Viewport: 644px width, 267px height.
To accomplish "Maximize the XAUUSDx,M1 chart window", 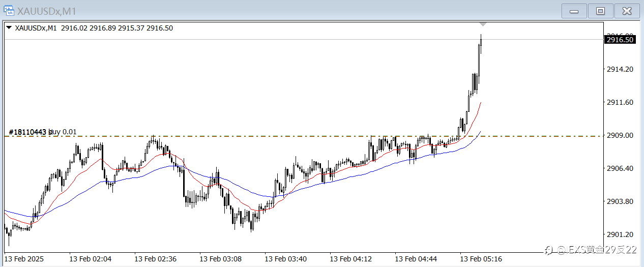I will [x=601, y=11].
